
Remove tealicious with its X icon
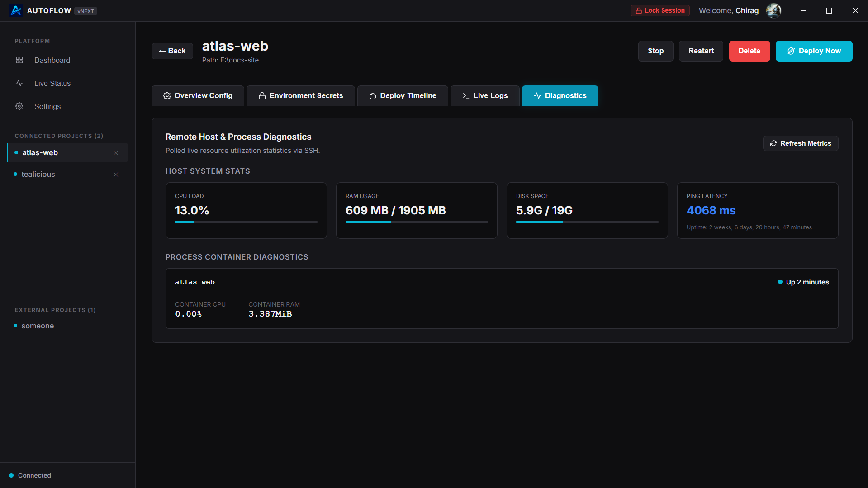tap(116, 175)
